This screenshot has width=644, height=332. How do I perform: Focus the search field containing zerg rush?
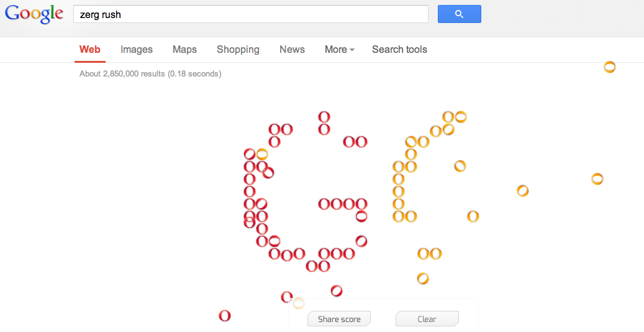click(250, 14)
